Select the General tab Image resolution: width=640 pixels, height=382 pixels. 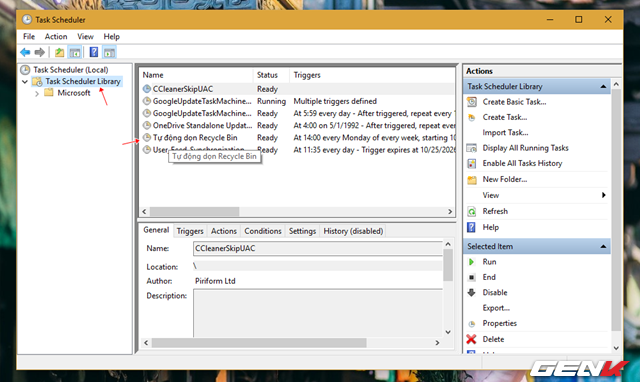coord(156,230)
